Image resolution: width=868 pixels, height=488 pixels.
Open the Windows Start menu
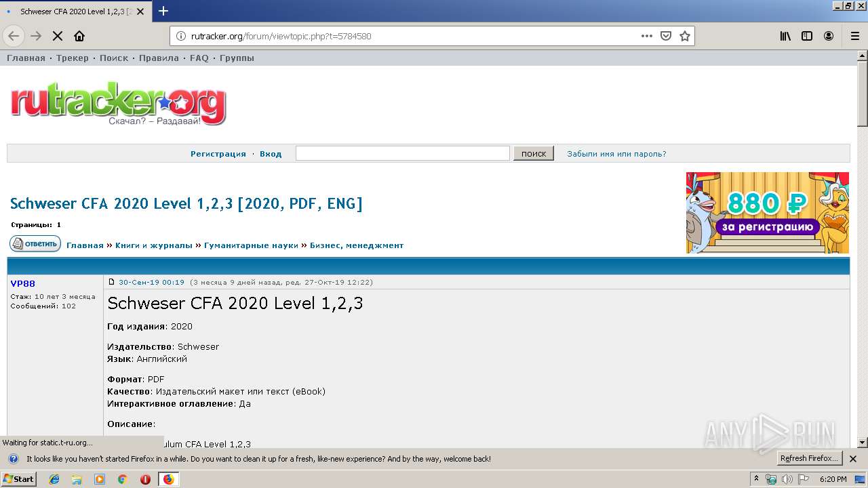tap(19, 479)
